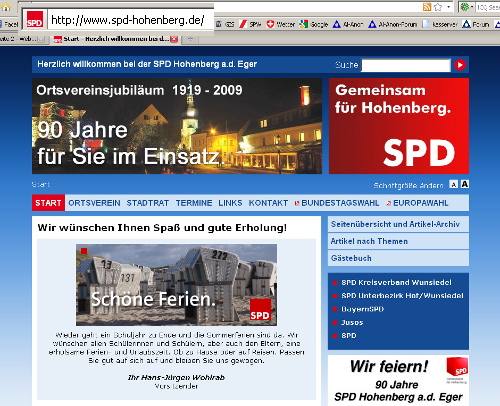This screenshot has width=500, height=406.
Task: Bookmark page with the star icon
Action: point(438,7)
